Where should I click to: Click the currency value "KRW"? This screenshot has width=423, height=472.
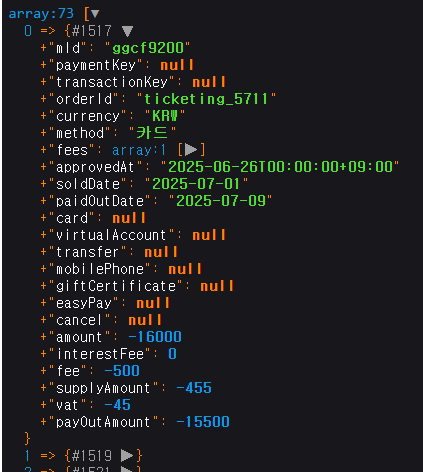click(165, 116)
